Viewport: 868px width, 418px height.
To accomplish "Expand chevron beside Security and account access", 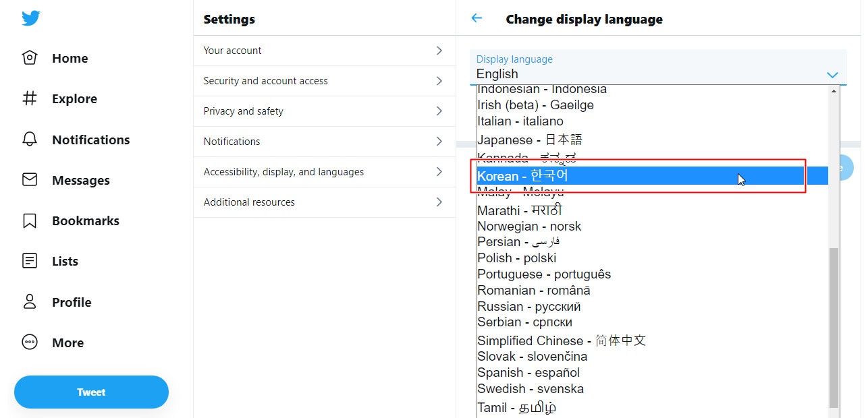I will pos(439,81).
